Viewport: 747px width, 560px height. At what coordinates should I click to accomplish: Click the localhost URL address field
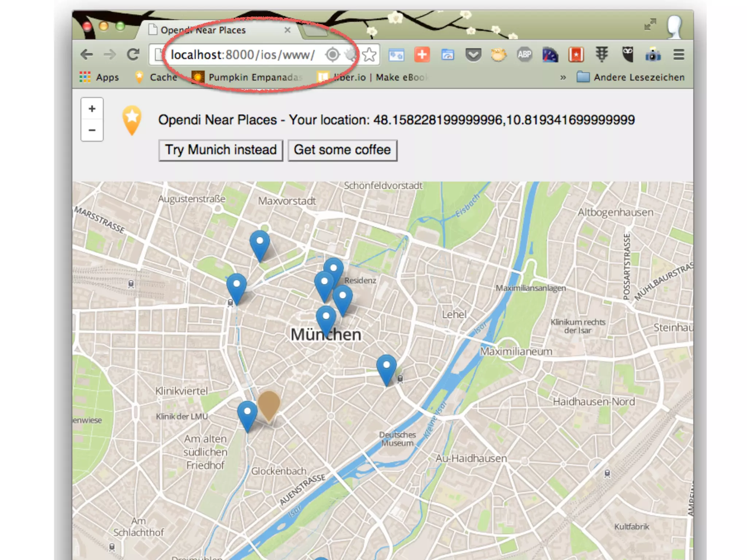click(243, 55)
